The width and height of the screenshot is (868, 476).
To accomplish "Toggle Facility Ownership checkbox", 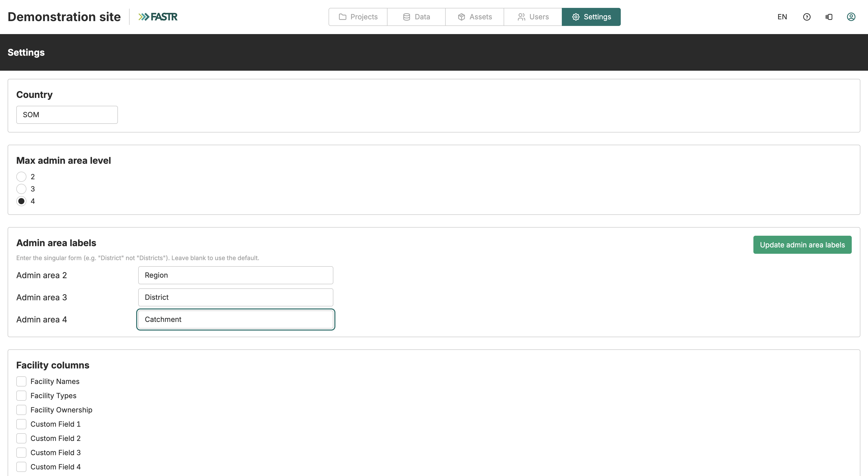I will point(21,410).
